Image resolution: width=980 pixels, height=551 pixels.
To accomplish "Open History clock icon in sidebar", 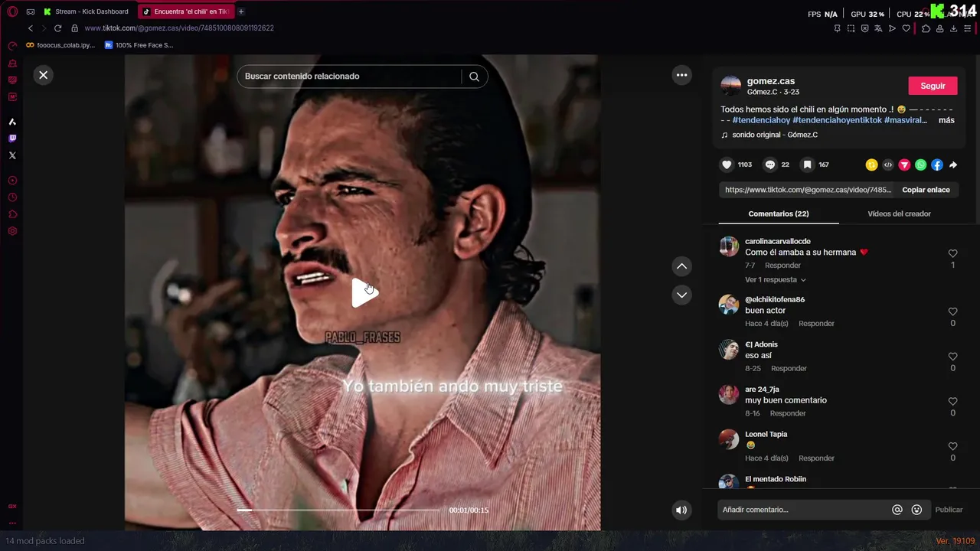I will (12, 197).
